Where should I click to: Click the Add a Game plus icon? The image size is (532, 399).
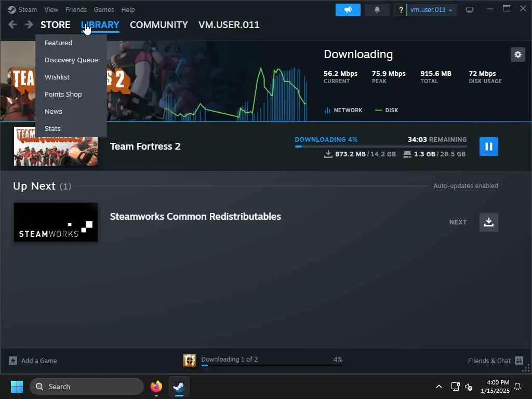click(x=13, y=361)
